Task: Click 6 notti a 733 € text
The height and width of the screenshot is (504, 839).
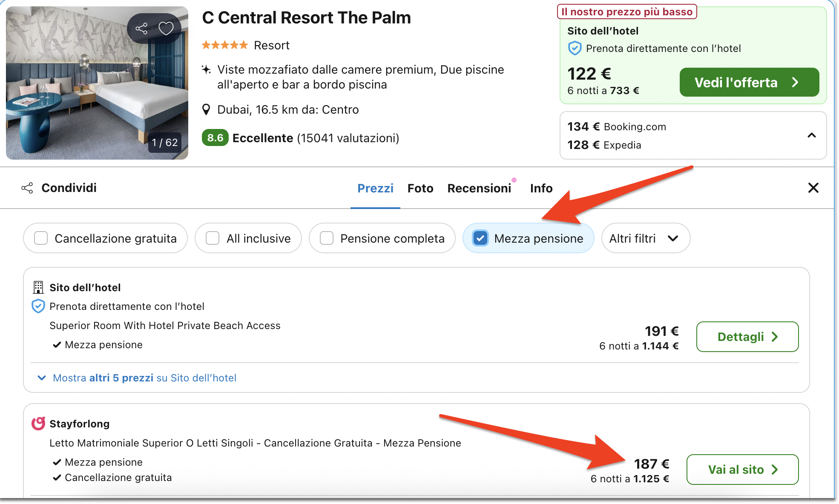Action: tap(603, 91)
